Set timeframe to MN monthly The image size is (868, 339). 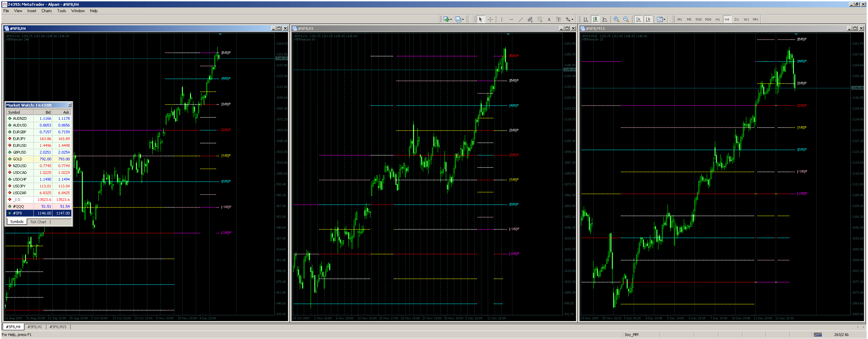coord(755,19)
